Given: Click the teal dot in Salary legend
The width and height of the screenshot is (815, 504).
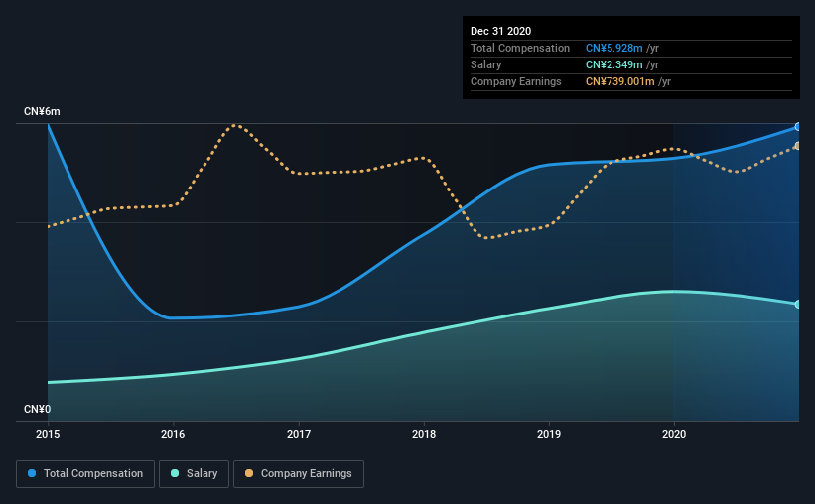Looking at the screenshot, I should 175,473.
